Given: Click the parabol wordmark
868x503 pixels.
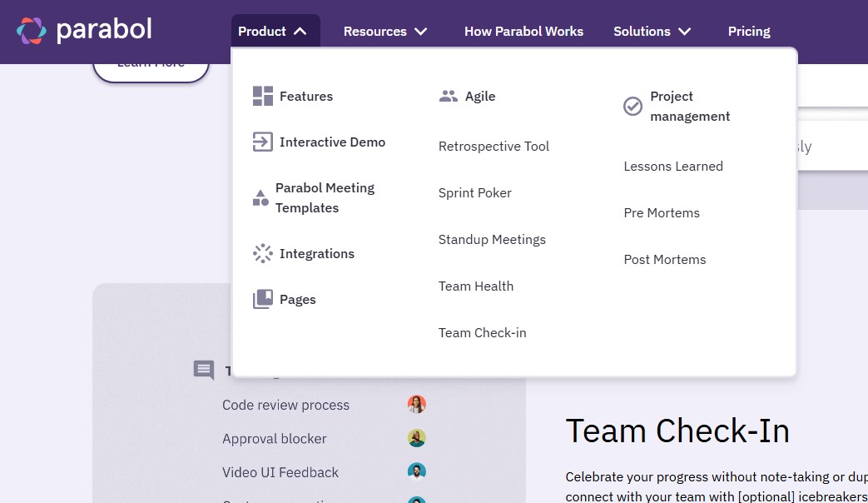Looking at the screenshot, I should point(104,30).
